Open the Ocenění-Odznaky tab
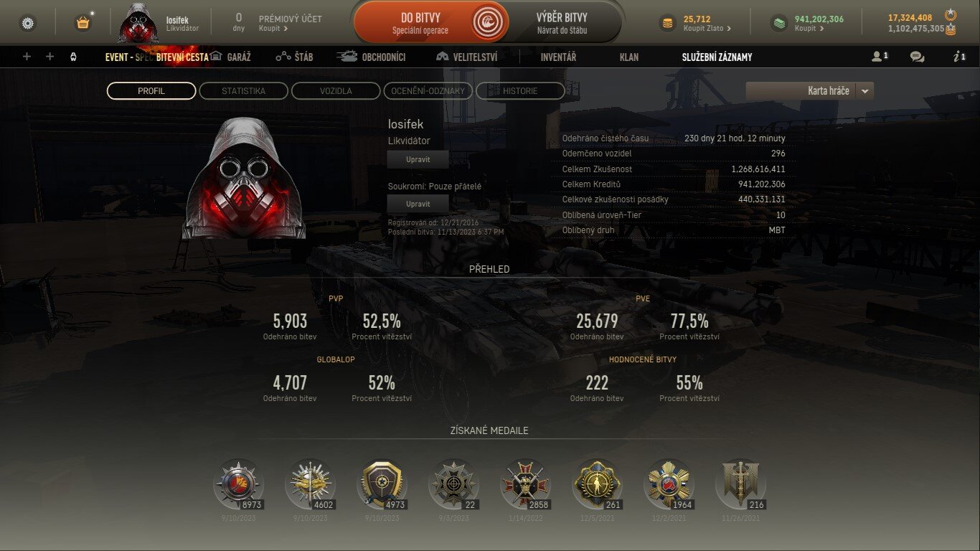Screen dimensions: 980x551 click(x=428, y=91)
